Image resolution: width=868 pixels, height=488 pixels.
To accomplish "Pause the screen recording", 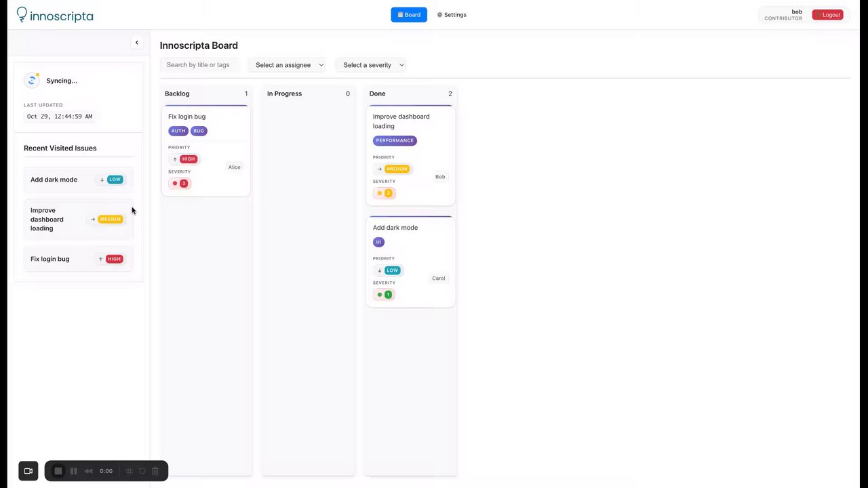I will (73, 471).
